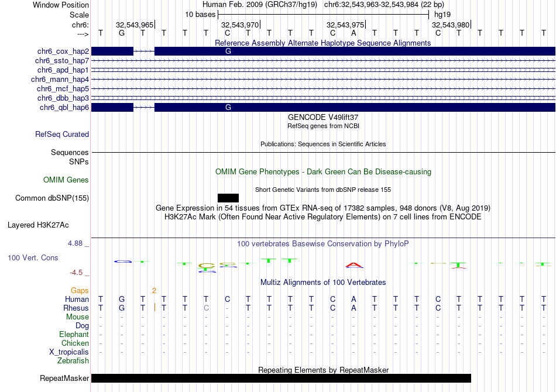The width and height of the screenshot is (556, 392).
Task: Open chr6_dbb_hap3 haplotype label
Action: [63, 98]
